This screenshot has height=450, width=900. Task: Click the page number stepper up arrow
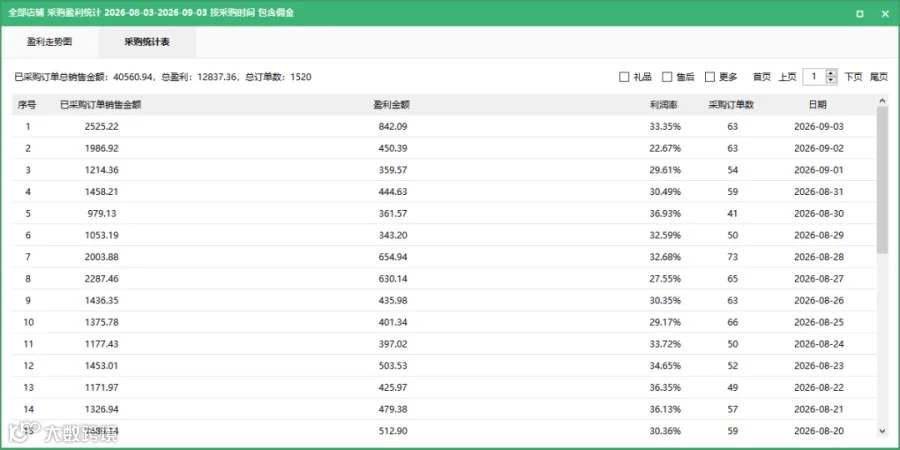coord(831,73)
